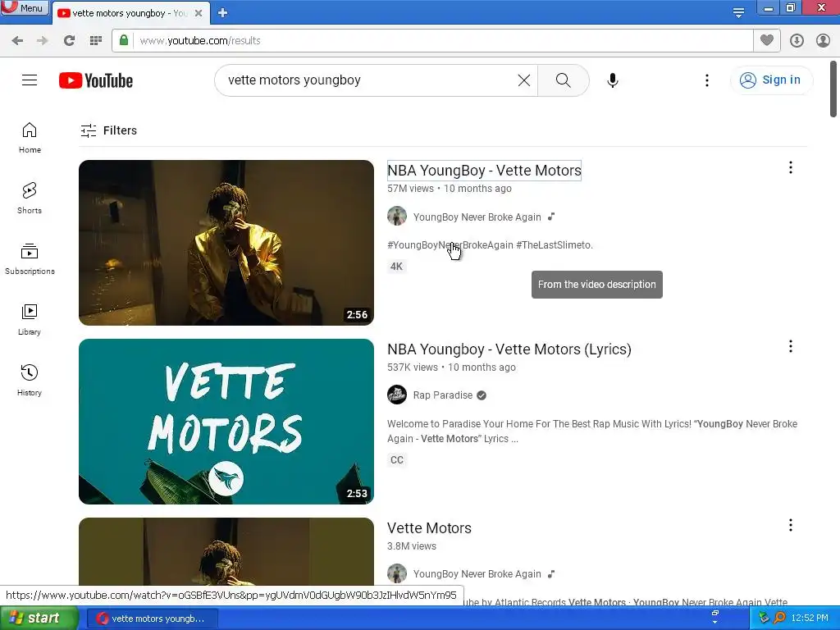This screenshot has height=630, width=840.
Task: Sign in to YouTube
Action: click(771, 80)
